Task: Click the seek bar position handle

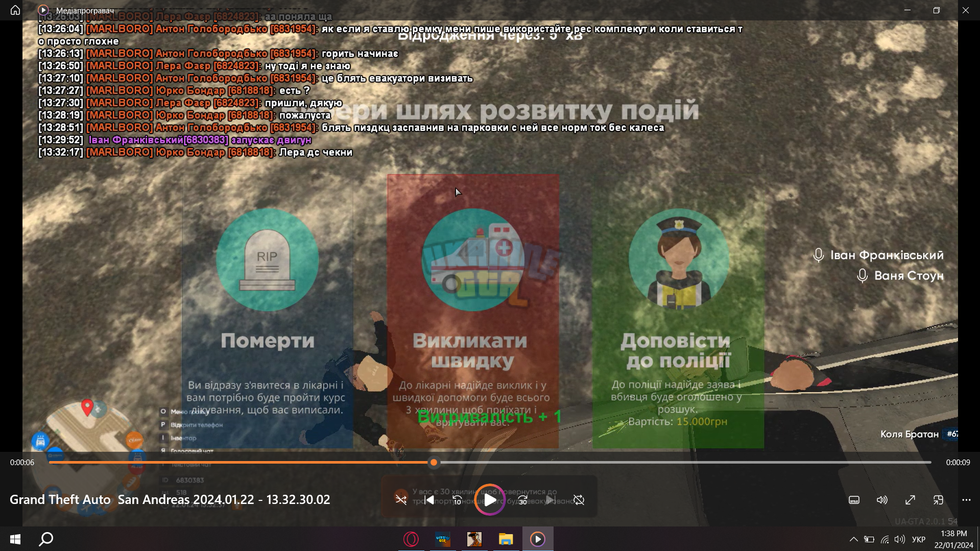Action: tap(434, 462)
